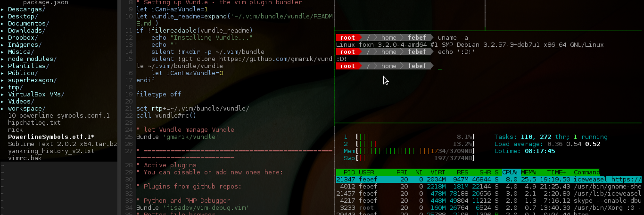Expand the Música/ folder arrow
This screenshot has height=215, width=644.
(3, 52)
